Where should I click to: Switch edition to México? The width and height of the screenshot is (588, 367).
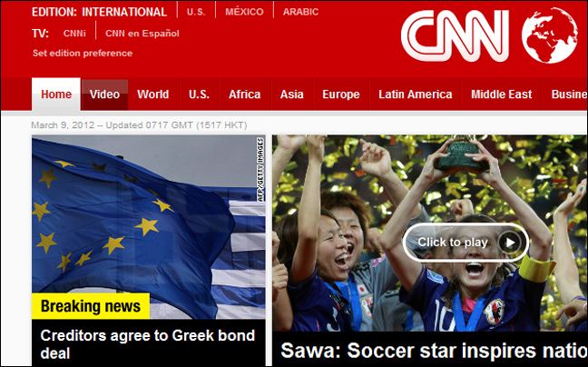tap(244, 12)
